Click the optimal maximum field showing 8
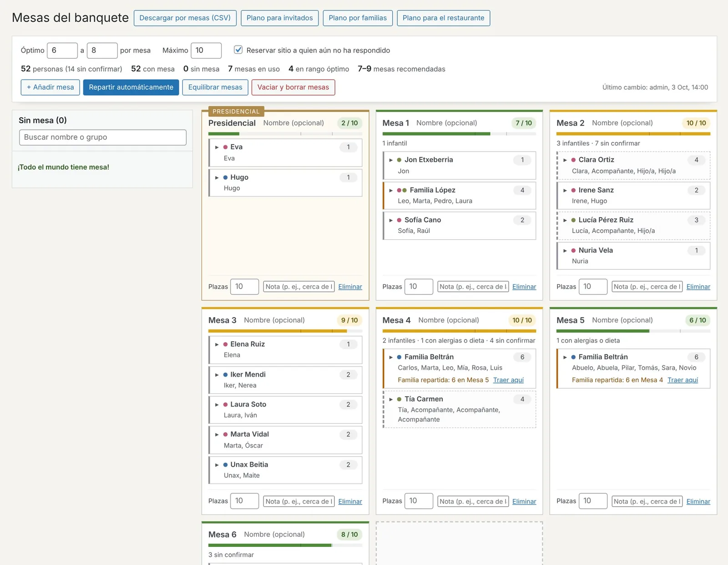The height and width of the screenshot is (565, 728). (102, 50)
